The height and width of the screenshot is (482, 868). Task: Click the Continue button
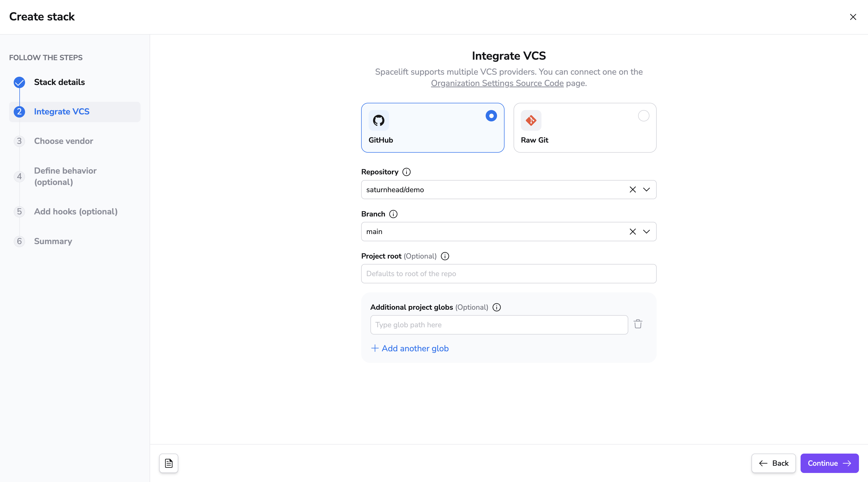pos(829,463)
